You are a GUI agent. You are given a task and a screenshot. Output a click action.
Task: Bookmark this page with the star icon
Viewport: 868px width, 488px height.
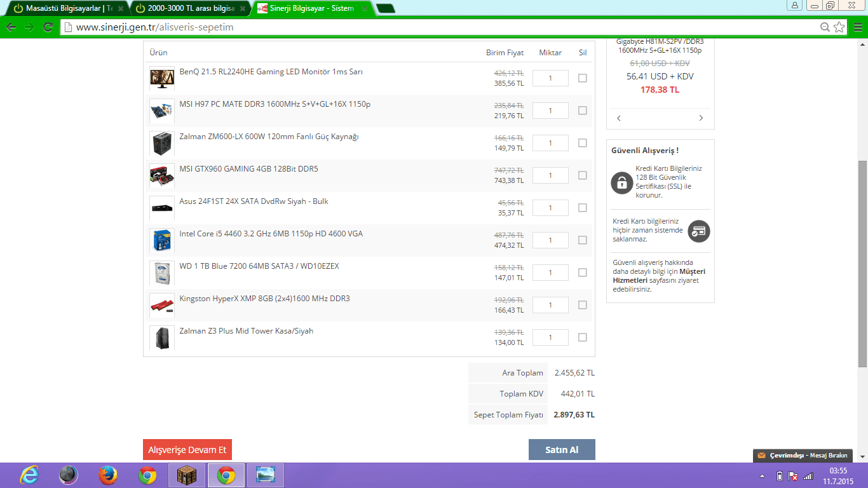pos(839,27)
